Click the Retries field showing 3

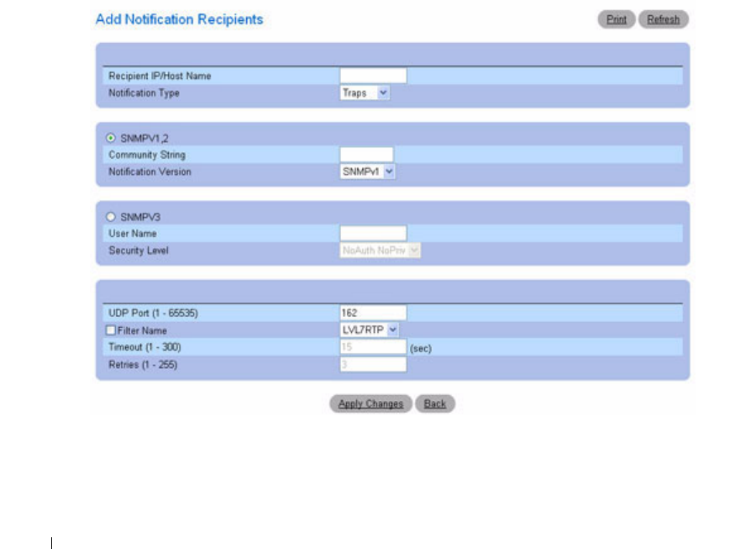pyautogui.click(x=373, y=364)
